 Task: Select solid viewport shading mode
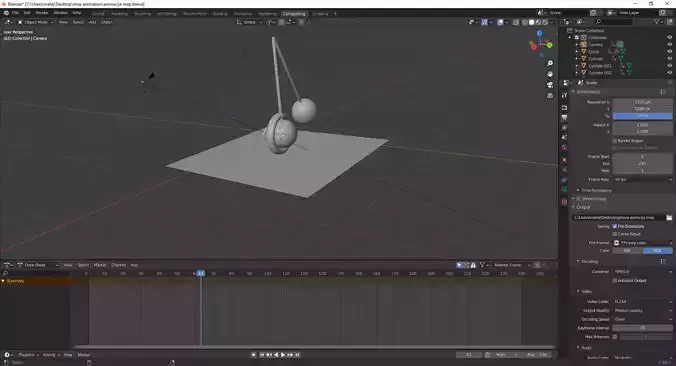532,22
